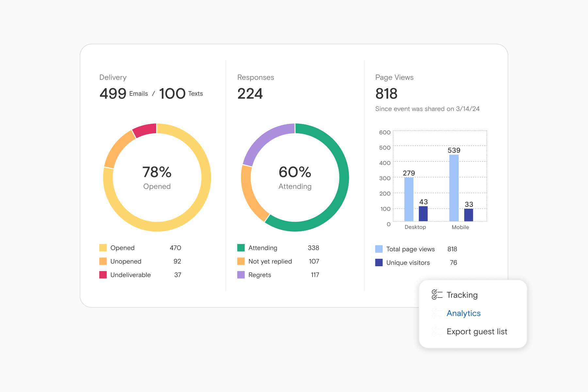Click 'Since event was shared on 3/14/24'
Viewport: 588px width, 392px height.
click(427, 109)
